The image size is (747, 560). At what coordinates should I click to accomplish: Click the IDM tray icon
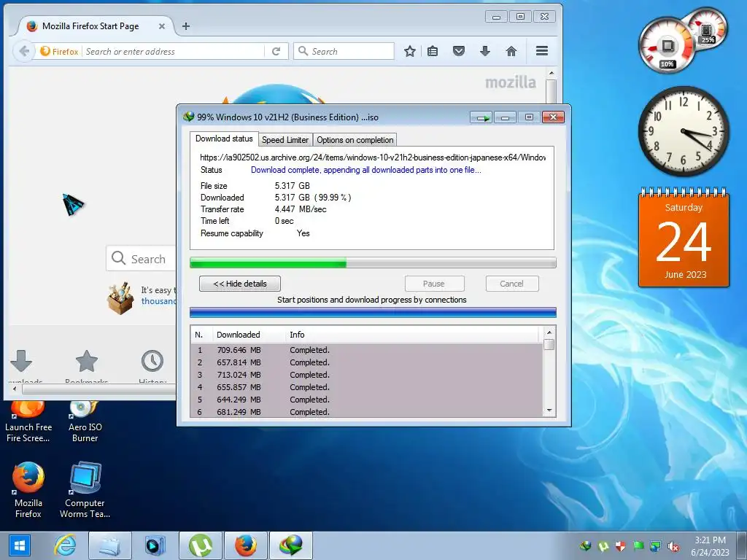click(586, 546)
